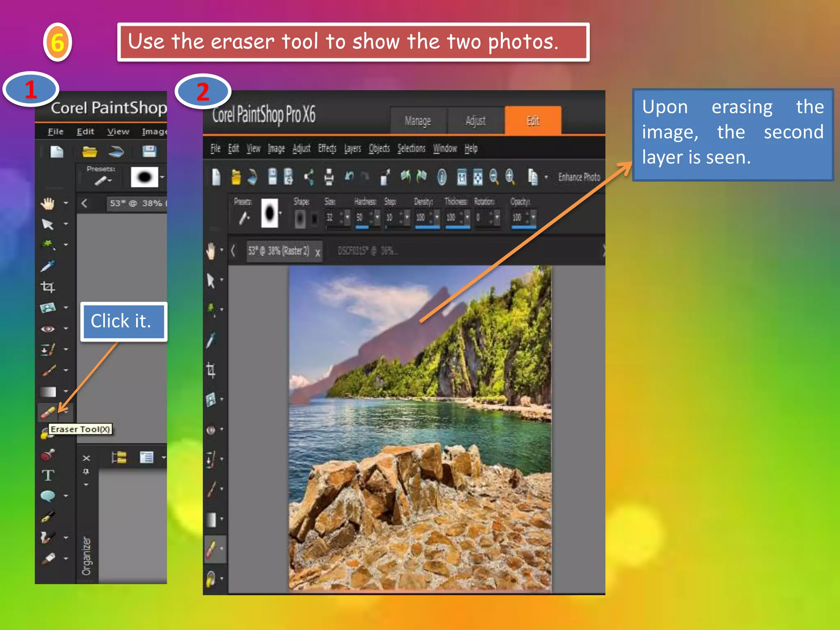Choose the Pick arrow tool in the narrow PaintShop panel
Image resolution: width=840 pixels, height=630 pixels.
(x=48, y=224)
